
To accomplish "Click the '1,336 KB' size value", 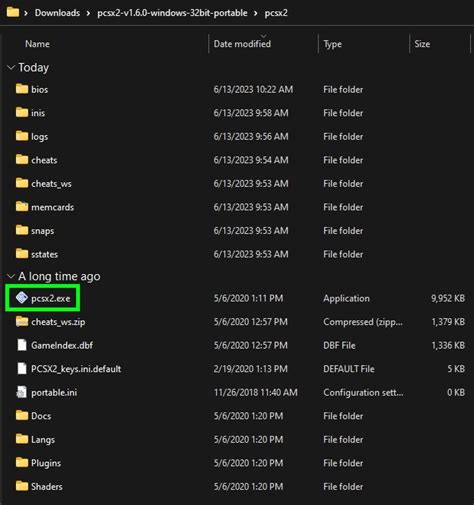I will (x=448, y=345).
